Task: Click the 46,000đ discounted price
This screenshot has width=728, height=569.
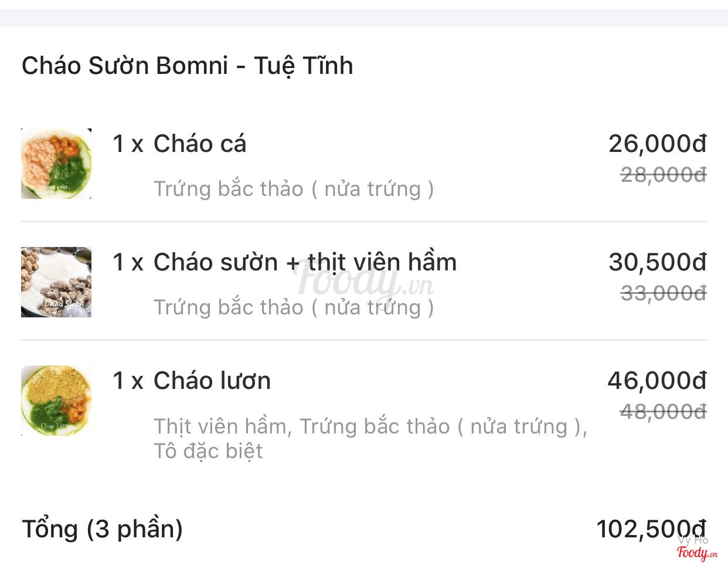Action: pos(656,381)
